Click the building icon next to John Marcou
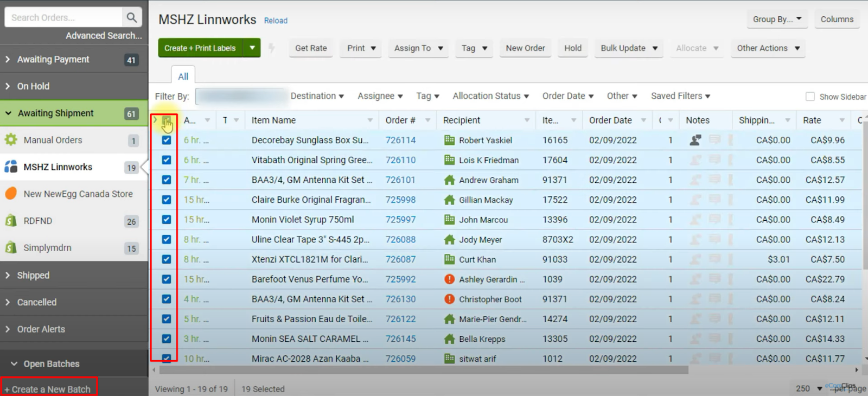Image resolution: width=868 pixels, height=396 pixels. (x=449, y=220)
